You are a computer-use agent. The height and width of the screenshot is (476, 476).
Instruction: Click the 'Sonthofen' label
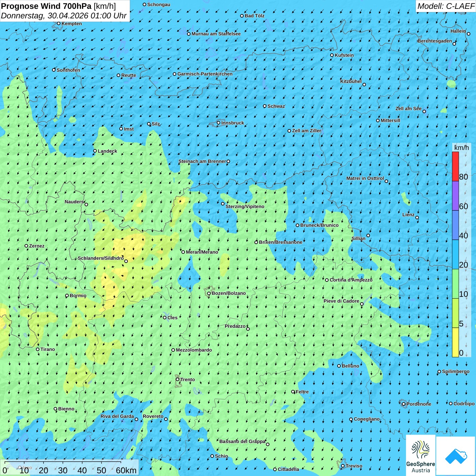click(68, 70)
